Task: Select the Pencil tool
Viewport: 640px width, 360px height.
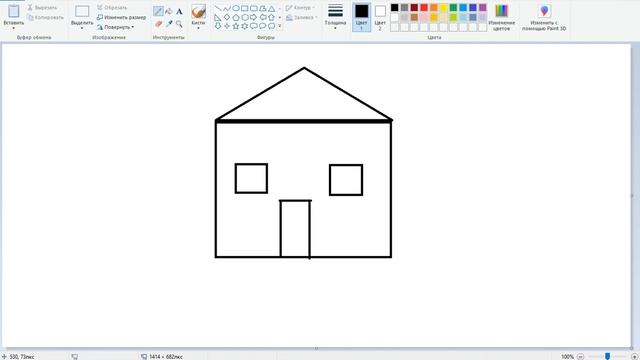Action: (158, 11)
